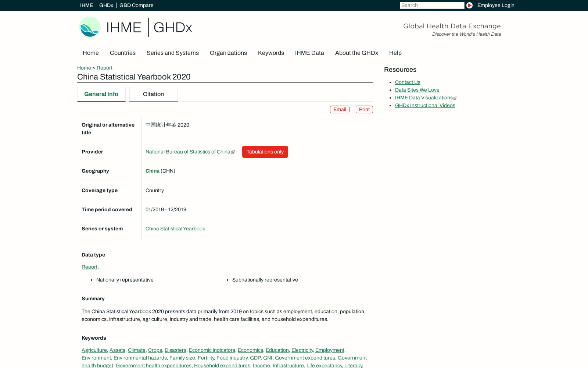The width and height of the screenshot is (588, 368).
Task: Click the Food industry keyword
Action: click(232, 358)
